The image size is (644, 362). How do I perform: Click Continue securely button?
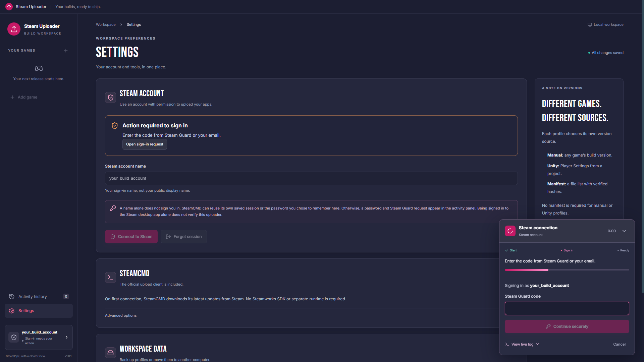pyautogui.click(x=567, y=326)
